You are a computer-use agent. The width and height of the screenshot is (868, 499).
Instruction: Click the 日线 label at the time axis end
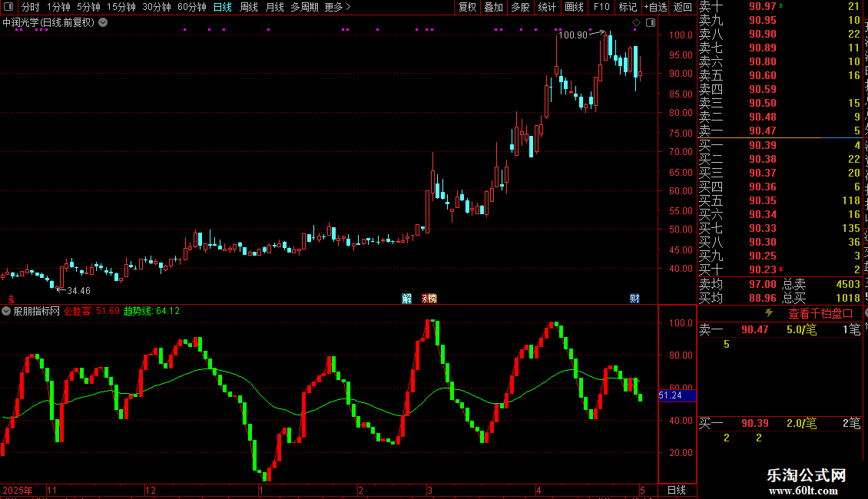(x=677, y=490)
